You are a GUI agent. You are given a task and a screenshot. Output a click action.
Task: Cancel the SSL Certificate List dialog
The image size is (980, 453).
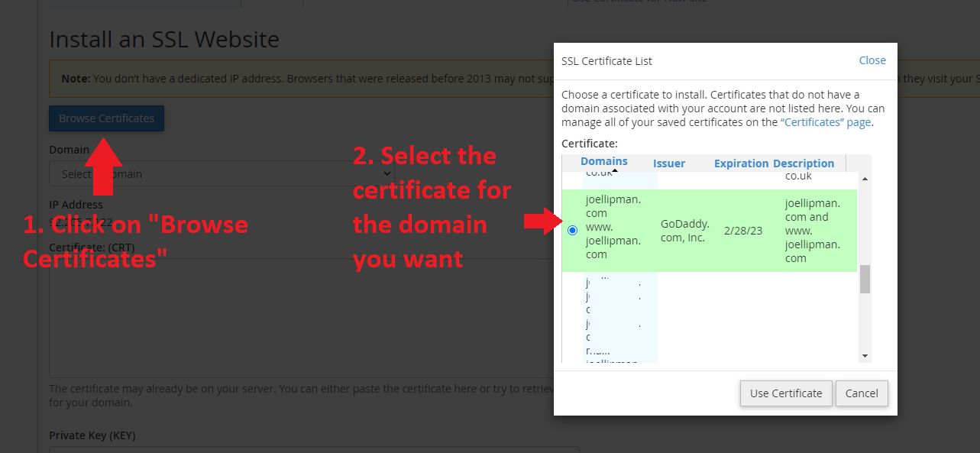click(861, 393)
